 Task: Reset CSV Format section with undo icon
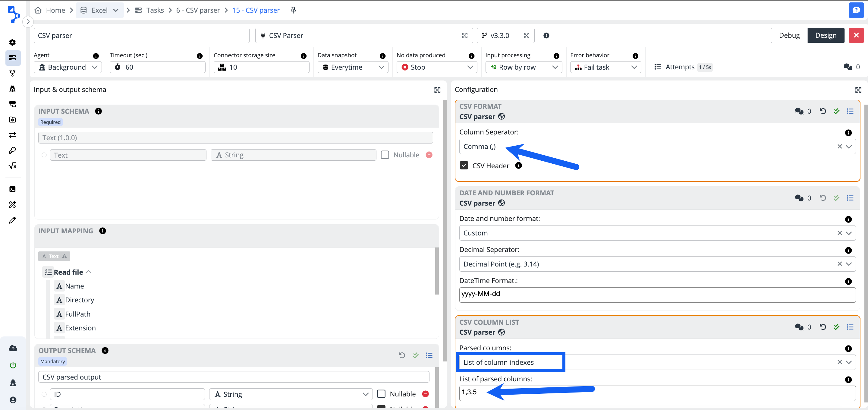click(x=822, y=111)
